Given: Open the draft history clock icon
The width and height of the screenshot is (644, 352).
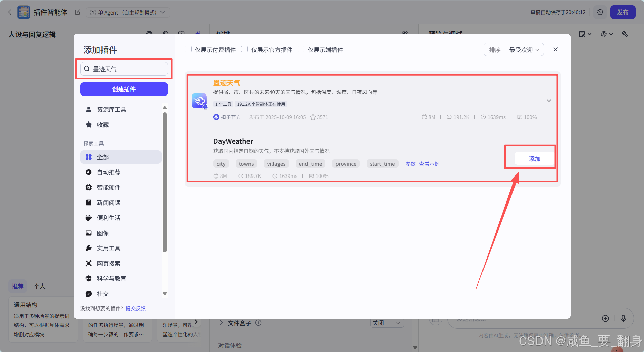Looking at the screenshot, I should click(x=600, y=12).
